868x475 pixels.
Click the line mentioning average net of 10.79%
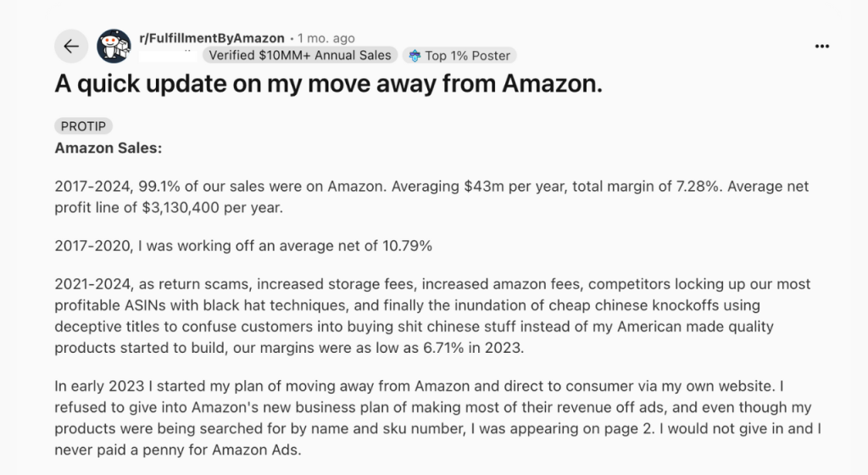tap(243, 246)
